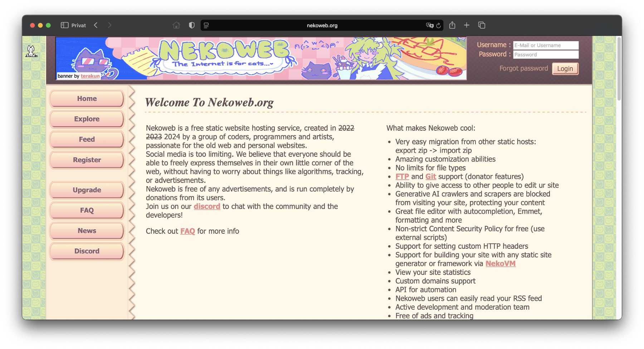Focus the E-Mail or Username field
Image resolution: width=644 pixels, height=349 pixels.
point(546,45)
